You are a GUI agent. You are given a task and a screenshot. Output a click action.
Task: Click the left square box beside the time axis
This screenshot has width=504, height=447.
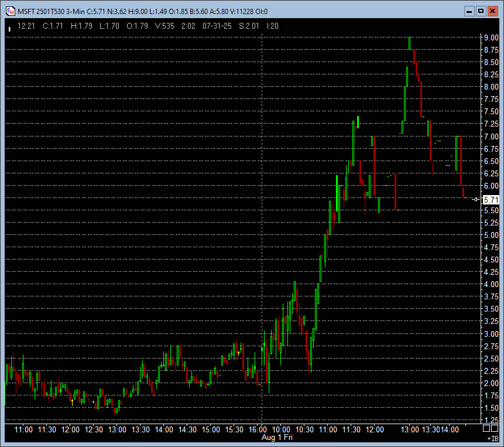(486, 428)
